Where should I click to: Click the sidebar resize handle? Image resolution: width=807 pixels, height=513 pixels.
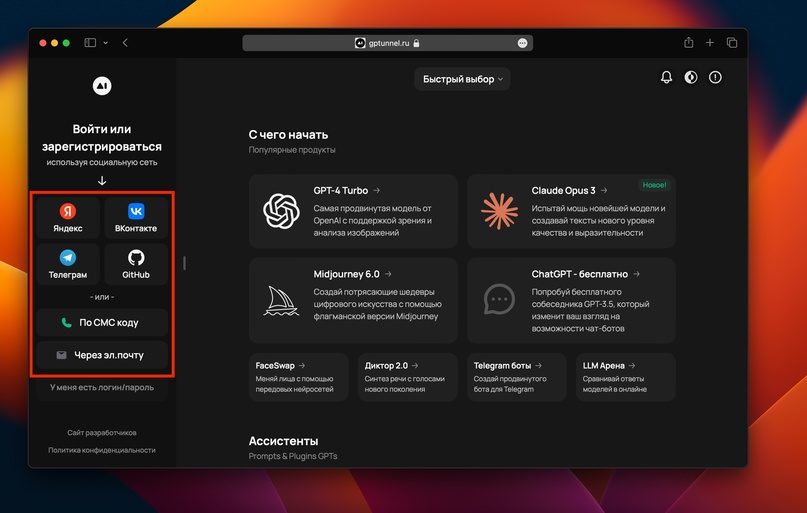pyautogui.click(x=184, y=263)
